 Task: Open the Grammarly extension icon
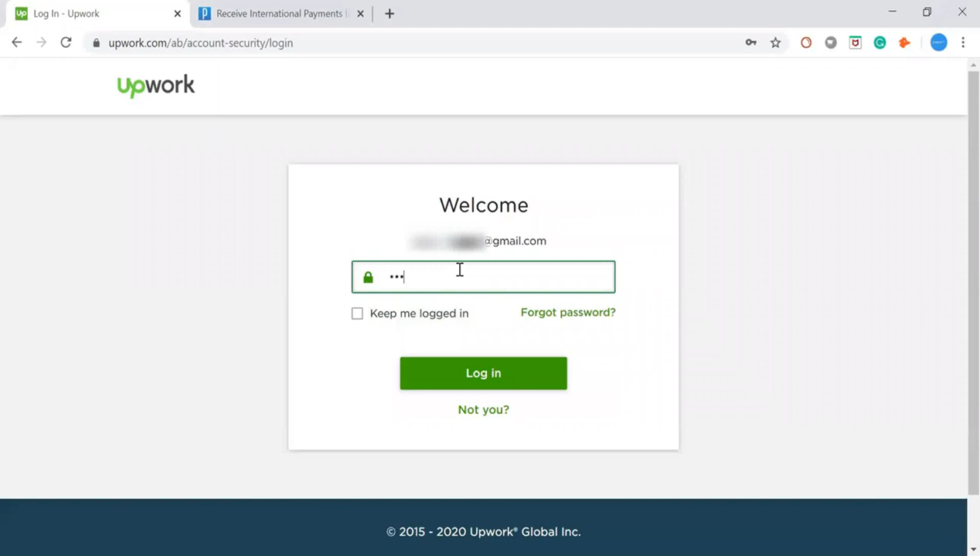[880, 43]
